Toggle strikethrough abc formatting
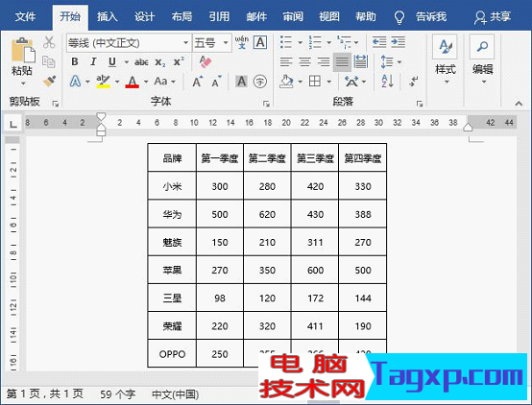The width and height of the screenshot is (532, 405). (141, 62)
